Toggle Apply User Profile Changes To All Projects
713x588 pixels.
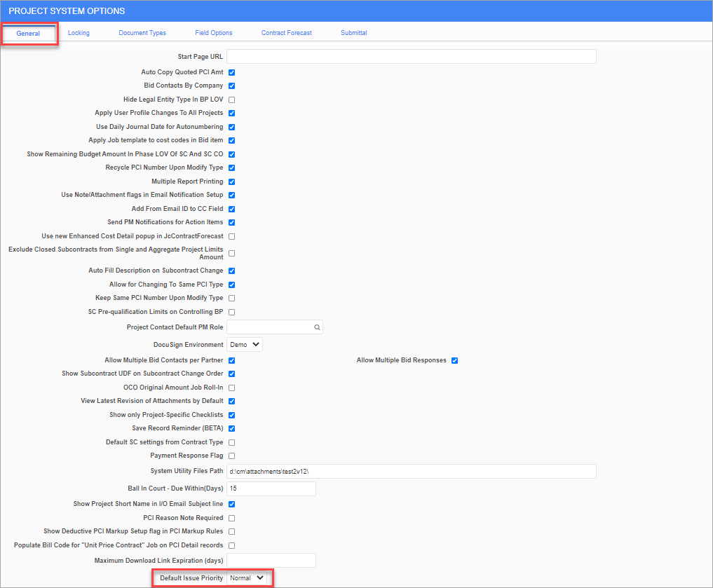pos(232,113)
